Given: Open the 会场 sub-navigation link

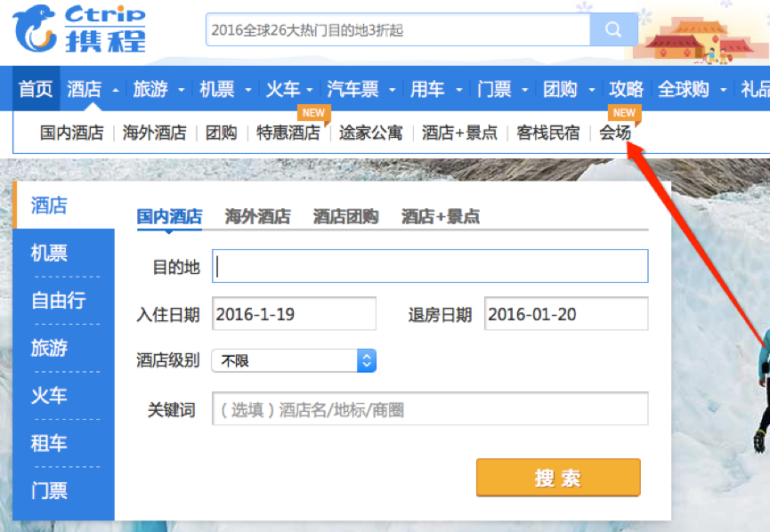Looking at the screenshot, I should coord(615,133).
